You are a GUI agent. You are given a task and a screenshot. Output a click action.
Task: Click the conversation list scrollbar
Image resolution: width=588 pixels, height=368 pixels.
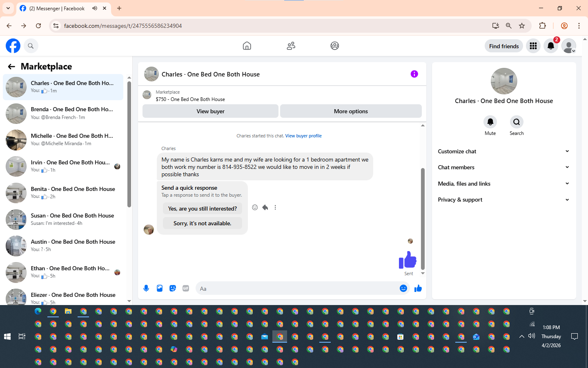click(129, 144)
